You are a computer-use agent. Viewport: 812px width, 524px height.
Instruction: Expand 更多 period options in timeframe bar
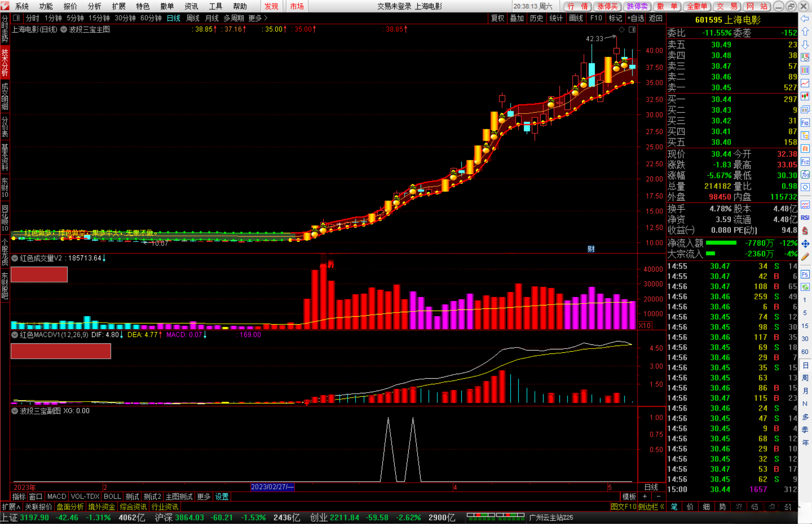point(258,18)
